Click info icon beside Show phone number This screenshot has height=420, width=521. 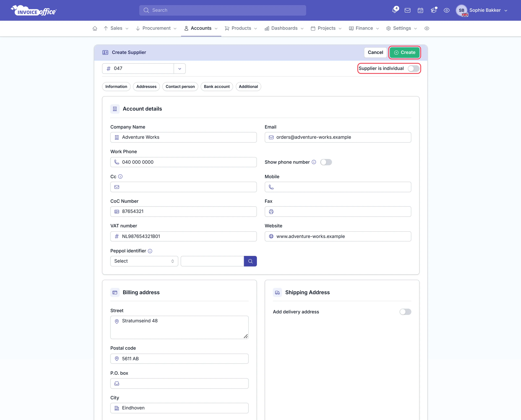[314, 162]
